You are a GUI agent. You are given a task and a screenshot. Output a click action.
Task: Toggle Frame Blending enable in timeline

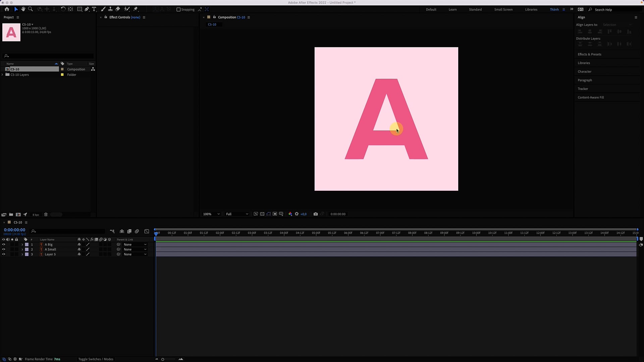coord(129,231)
